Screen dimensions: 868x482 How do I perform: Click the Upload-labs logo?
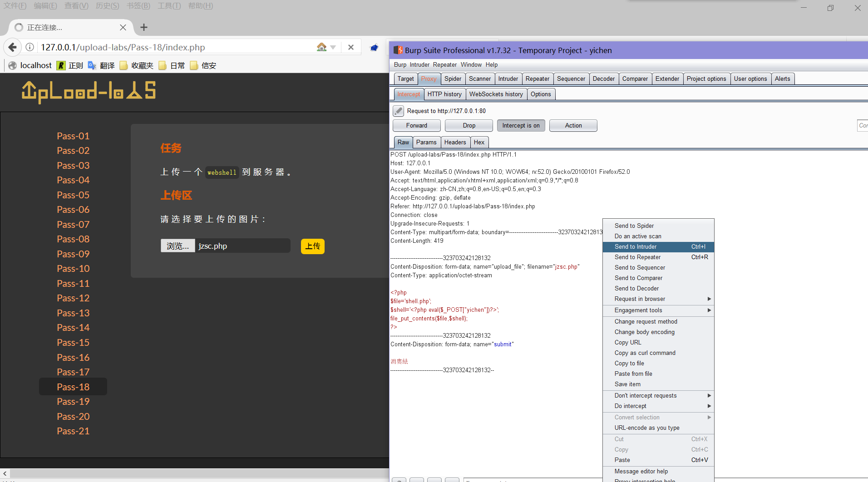(89, 92)
